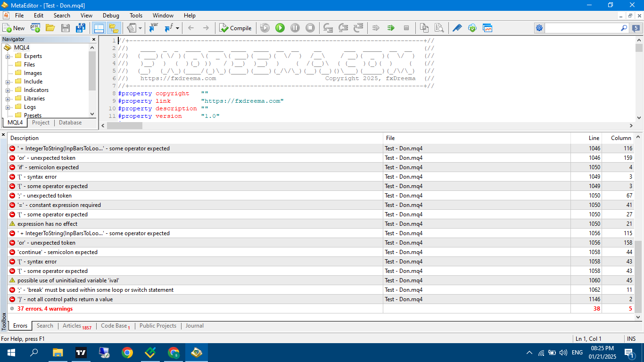Switch to the Journal tab
The height and width of the screenshot is (362, 644).
coord(195,326)
